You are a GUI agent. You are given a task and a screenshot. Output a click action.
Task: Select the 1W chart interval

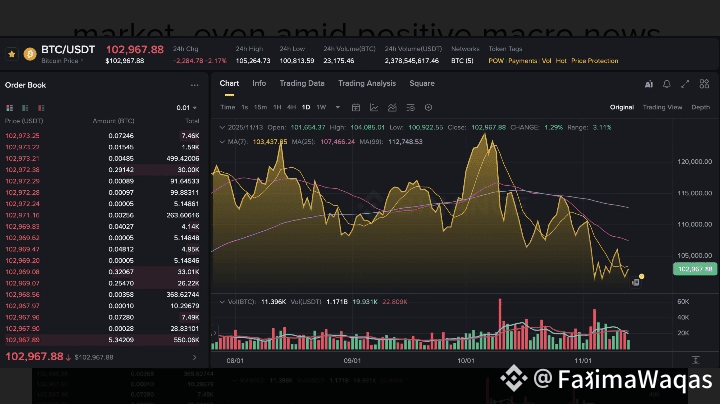point(321,107)
